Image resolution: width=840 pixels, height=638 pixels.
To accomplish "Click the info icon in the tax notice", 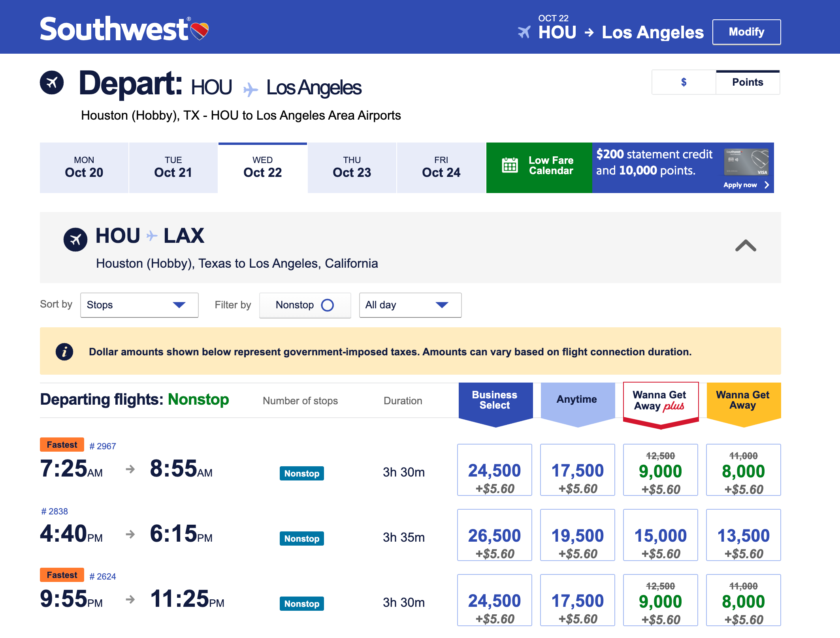I will point(64,351).
